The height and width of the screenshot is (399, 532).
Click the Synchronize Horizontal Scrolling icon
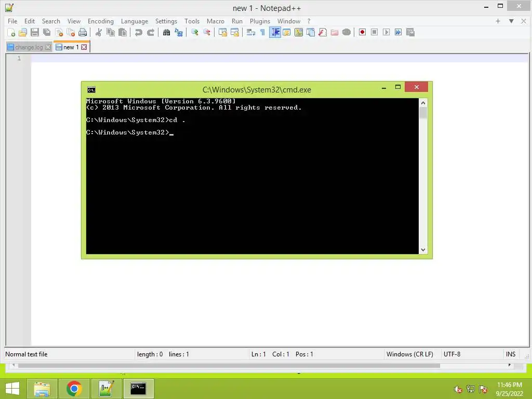(x=235, y=32)
